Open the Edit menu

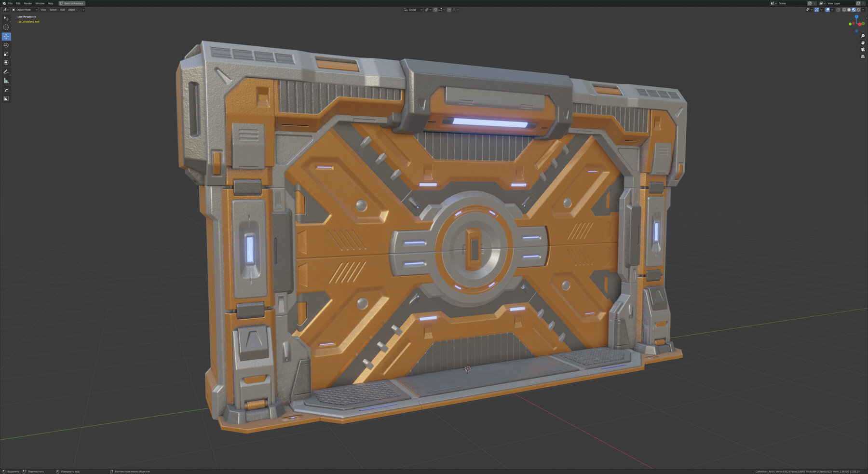pos(18,3)
